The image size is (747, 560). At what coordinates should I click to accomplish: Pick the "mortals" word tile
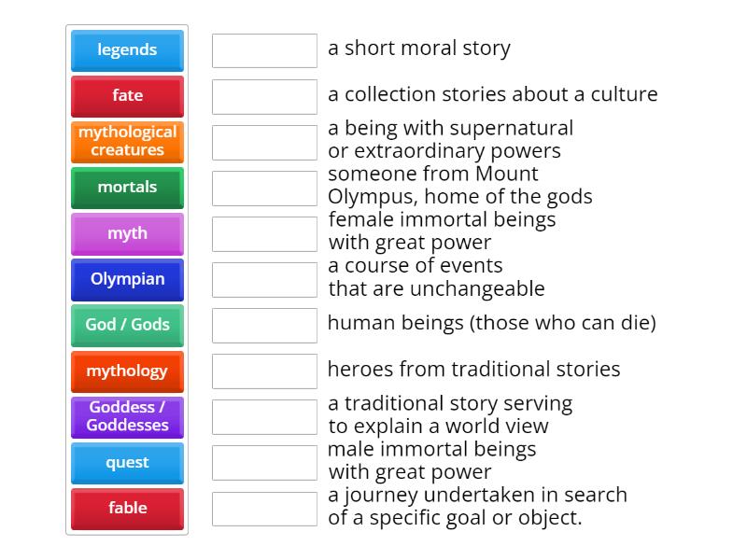point(127,188)
